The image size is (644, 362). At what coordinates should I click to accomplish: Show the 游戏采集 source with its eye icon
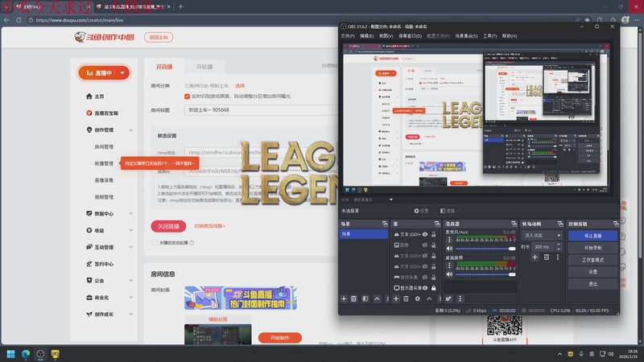425,277
